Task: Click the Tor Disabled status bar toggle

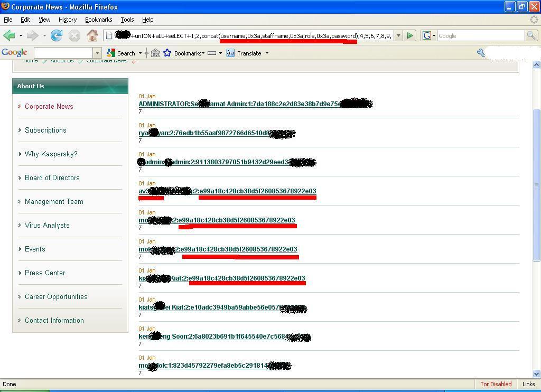Action: coord(496,384)
